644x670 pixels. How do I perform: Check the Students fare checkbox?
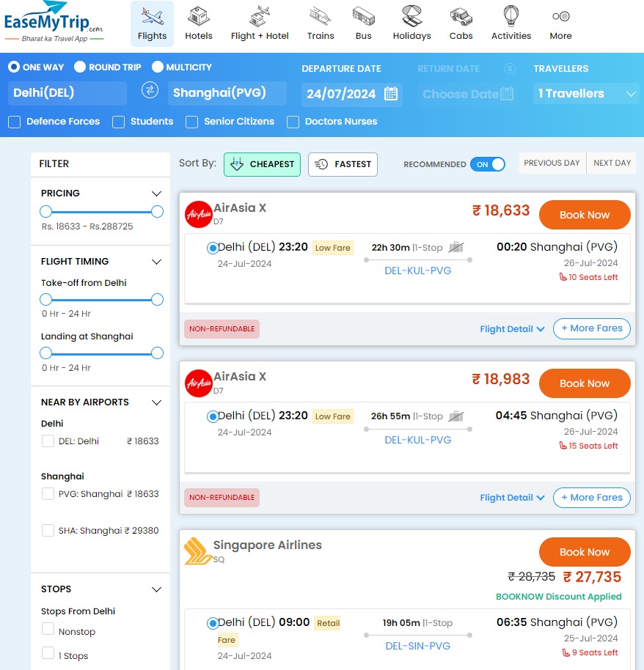point(118,122)
